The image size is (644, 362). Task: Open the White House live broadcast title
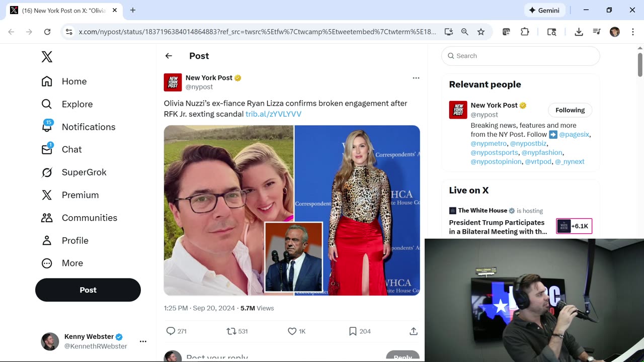tap(498, 227)
